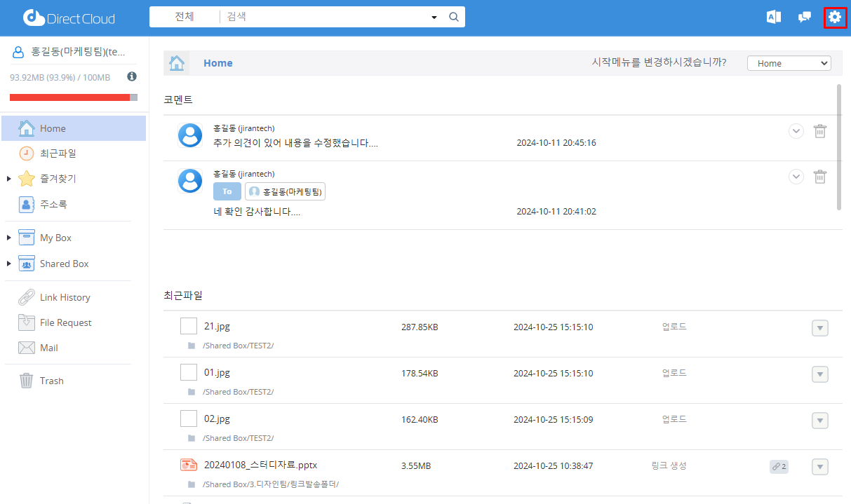
Task: Open the start menu Home dropdown
Action: 789,63
